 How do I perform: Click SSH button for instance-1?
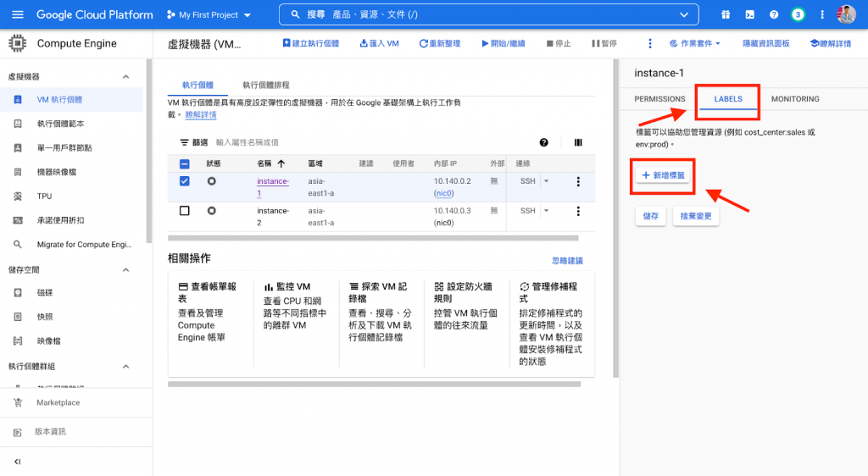pos(527,181)
